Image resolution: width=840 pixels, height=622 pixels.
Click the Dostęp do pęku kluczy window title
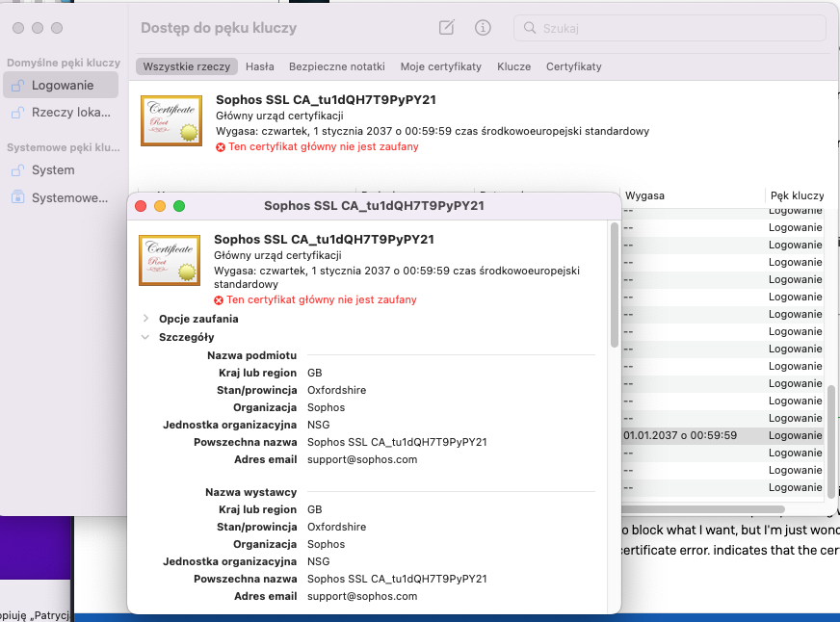[219, 28]
